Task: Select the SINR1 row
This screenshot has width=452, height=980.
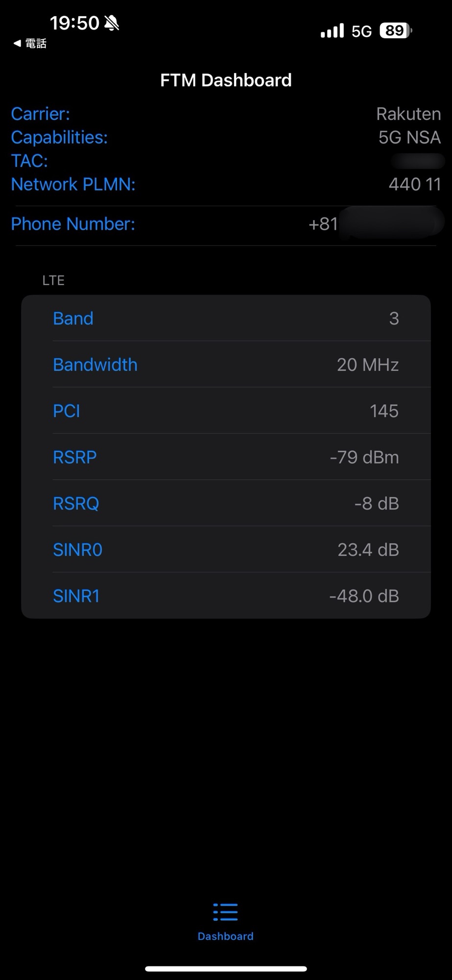Action: coord(226,596)
